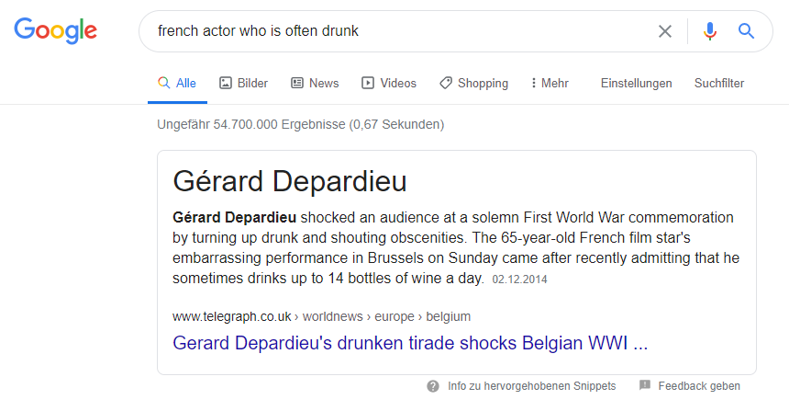Click the Google logo
The width and height of the screenshot is (789, 411).
(55, 31)
